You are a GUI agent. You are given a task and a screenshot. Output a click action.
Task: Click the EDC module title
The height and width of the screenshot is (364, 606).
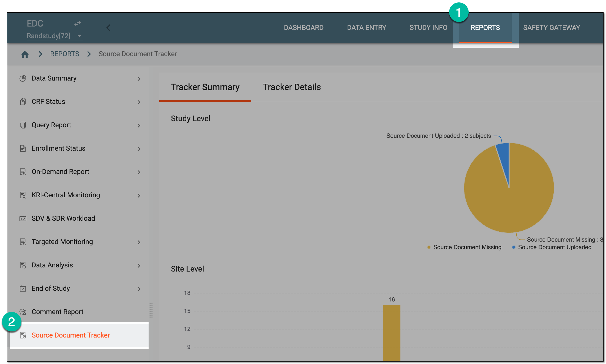point(35,24)
